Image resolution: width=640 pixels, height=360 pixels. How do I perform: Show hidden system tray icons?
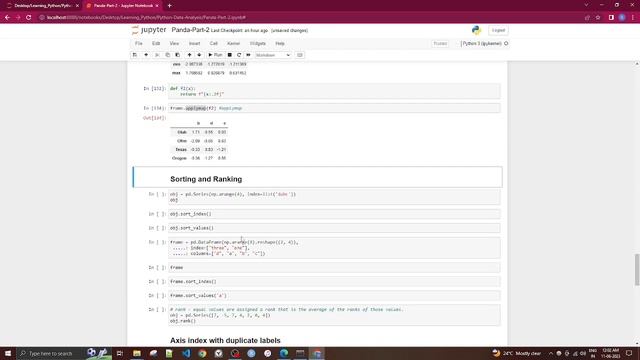coord(551,353)
